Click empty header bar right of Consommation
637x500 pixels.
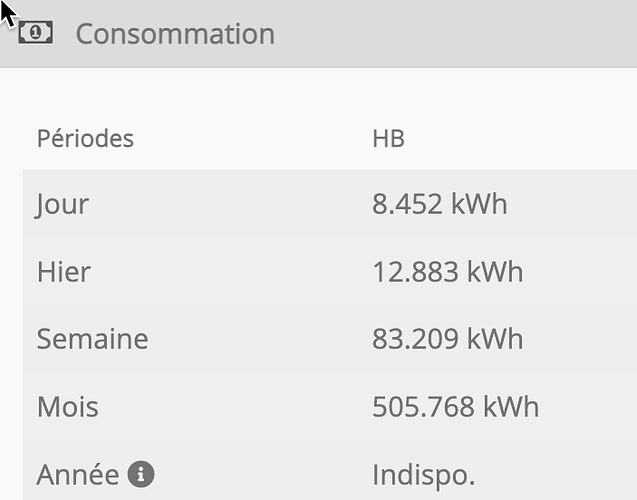pos(460,34)
